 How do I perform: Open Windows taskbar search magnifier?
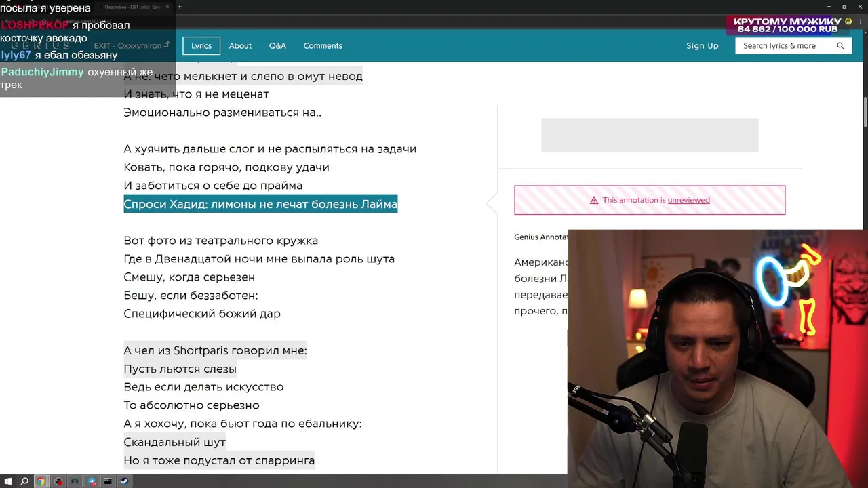[x=24, y=481]
